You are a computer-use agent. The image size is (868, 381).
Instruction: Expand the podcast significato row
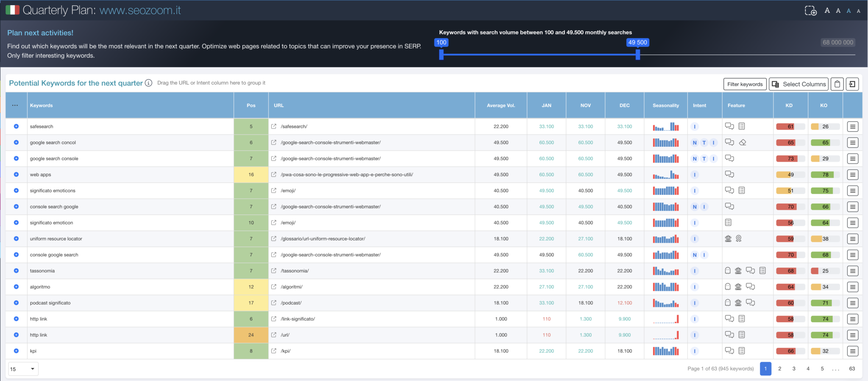click(16, 303)
